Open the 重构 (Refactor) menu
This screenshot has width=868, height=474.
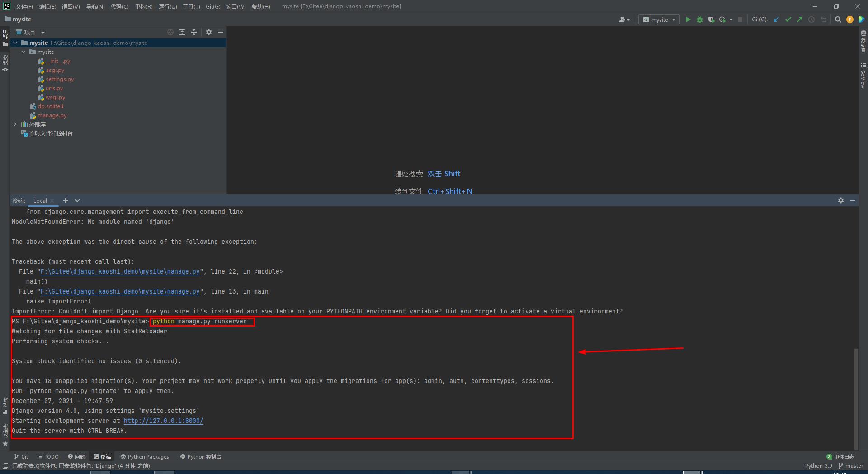[x=143, y=6]
